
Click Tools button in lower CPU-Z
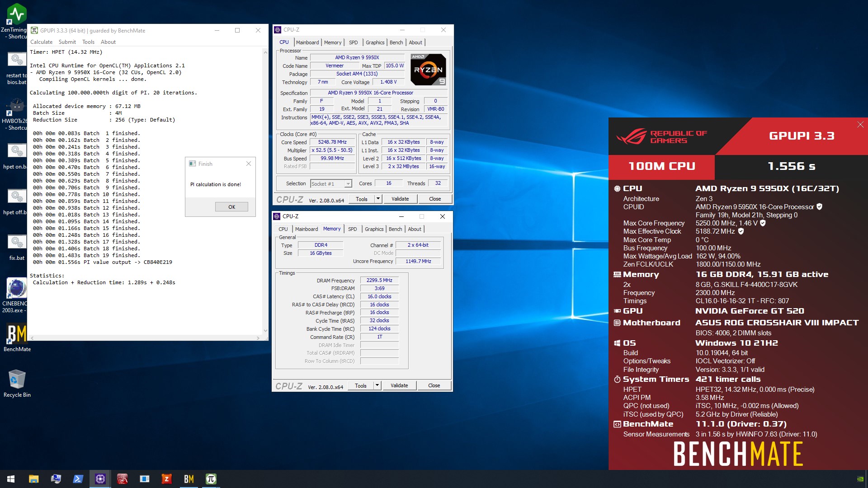[x=361, y=385]
